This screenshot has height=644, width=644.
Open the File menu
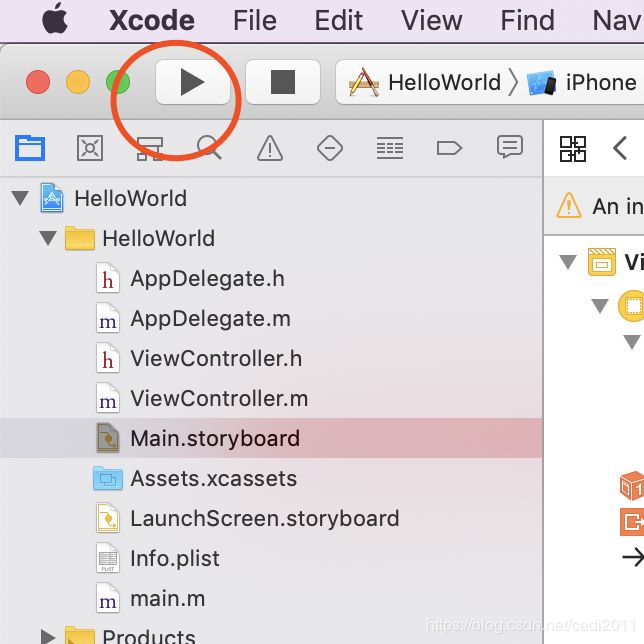[x=255, y=21]
